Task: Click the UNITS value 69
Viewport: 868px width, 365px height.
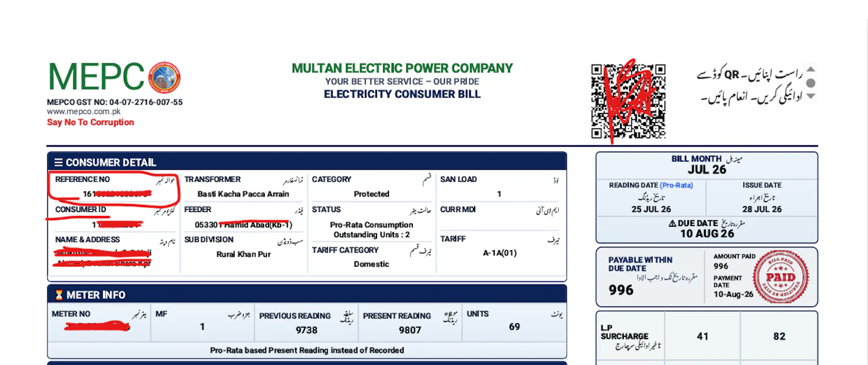Action: tap(514, 326)
